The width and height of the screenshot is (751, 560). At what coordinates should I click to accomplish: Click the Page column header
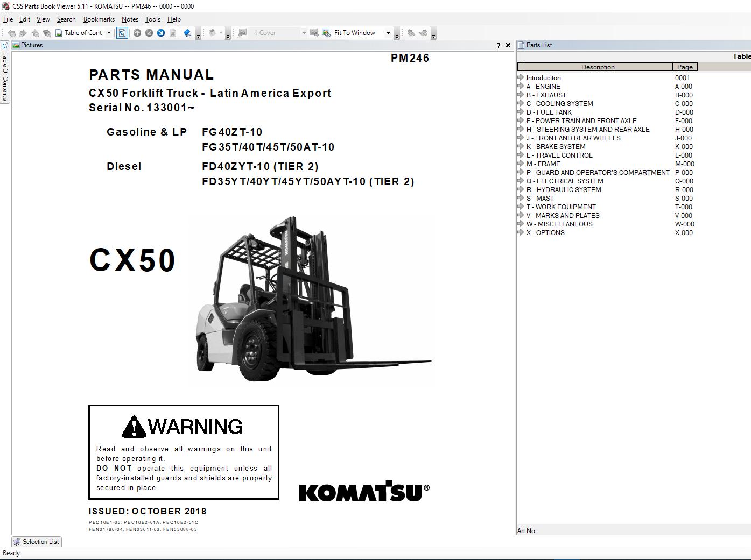tap(684, 67)
